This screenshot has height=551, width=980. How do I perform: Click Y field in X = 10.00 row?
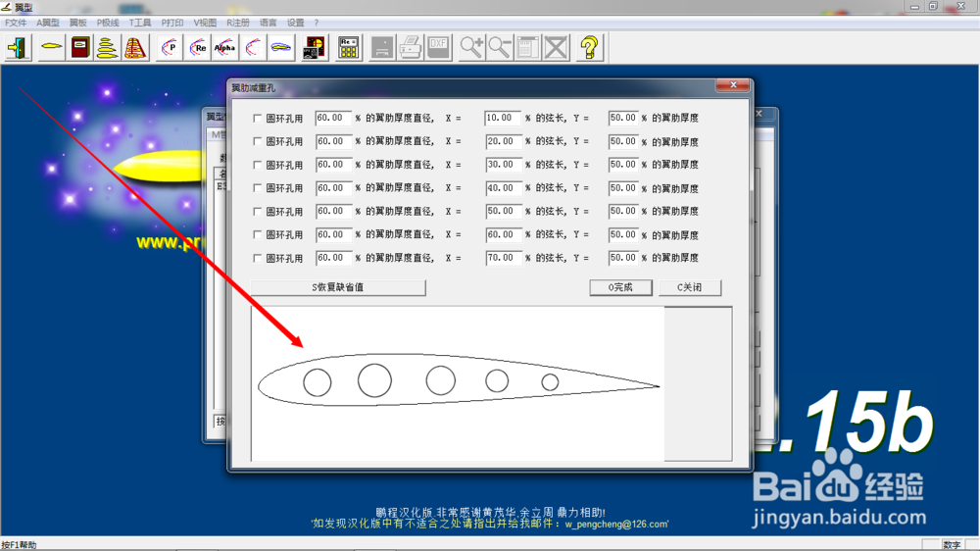coord(622,119)
